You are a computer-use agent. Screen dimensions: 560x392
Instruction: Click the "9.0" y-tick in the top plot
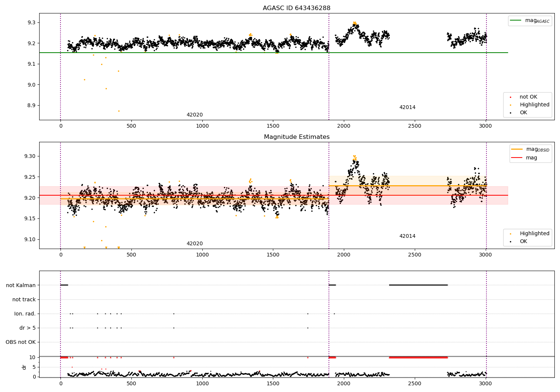coord(31,85)
